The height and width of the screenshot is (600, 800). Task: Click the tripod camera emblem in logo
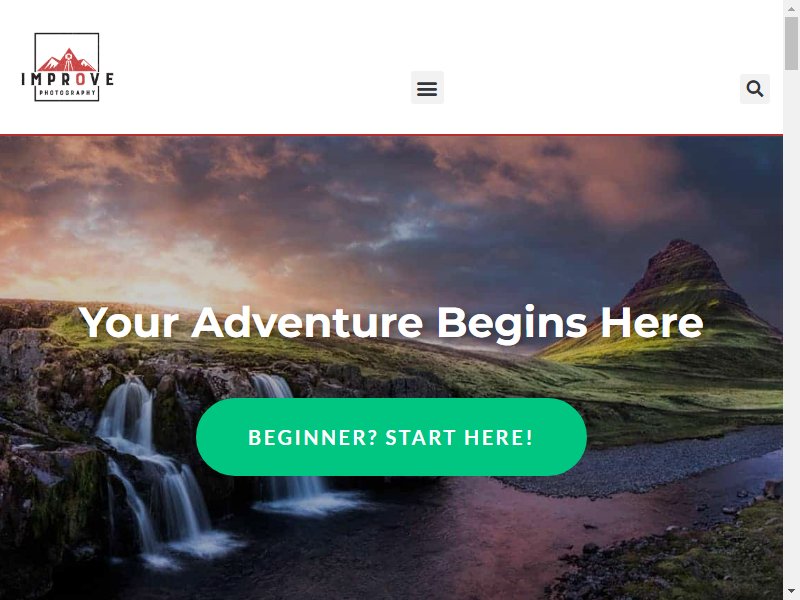[68, 60]
